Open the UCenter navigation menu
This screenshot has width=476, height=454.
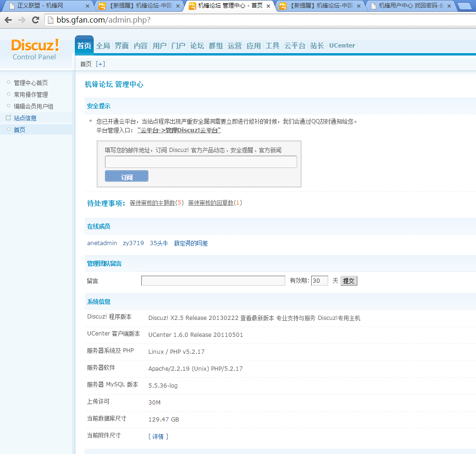342,46
